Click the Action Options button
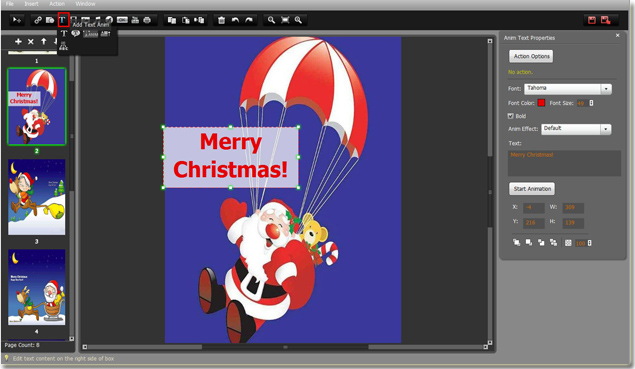This screenshot has width=635, height=369. [x=531, y=56]
